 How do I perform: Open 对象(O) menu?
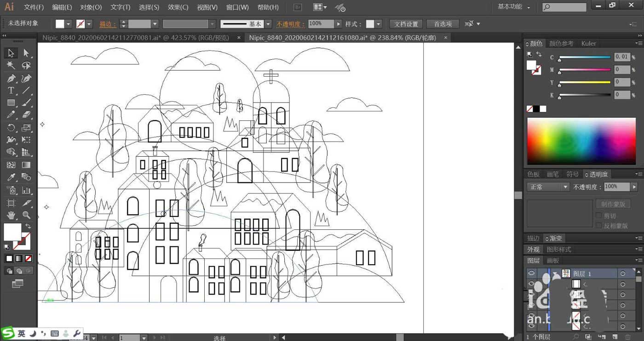[91, 7]
